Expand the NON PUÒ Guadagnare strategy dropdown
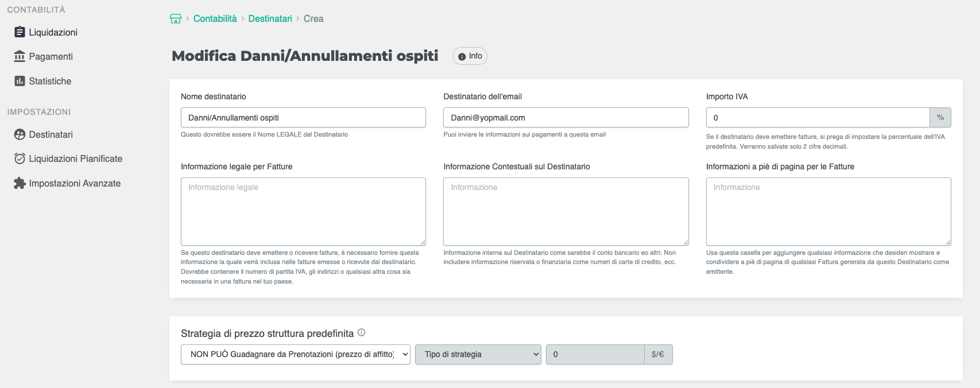This screenshot has width=980, height=388. point(295,354)
